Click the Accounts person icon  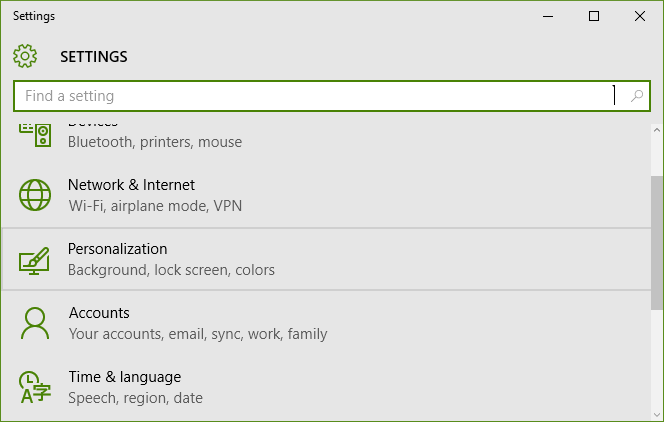tap(35, 323)
